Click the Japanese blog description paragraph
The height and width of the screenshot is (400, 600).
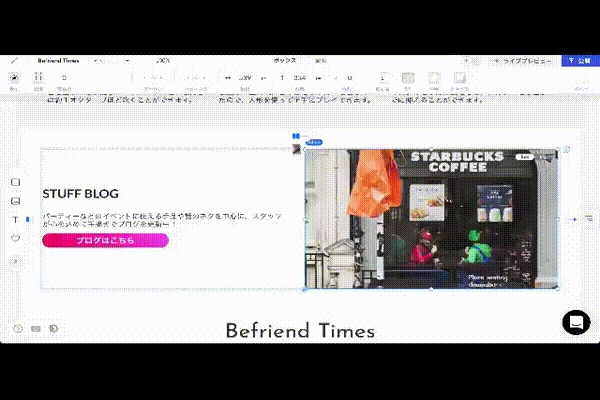pos(162,220)
